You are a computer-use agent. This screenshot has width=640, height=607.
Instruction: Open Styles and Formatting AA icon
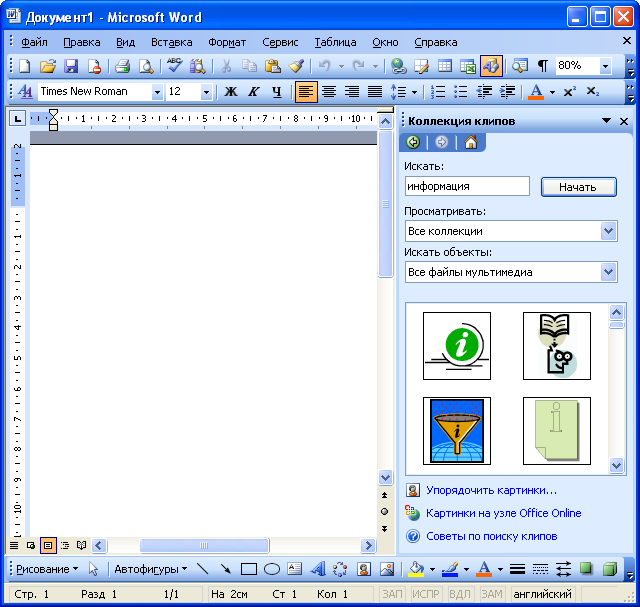[x=25, y=91]
